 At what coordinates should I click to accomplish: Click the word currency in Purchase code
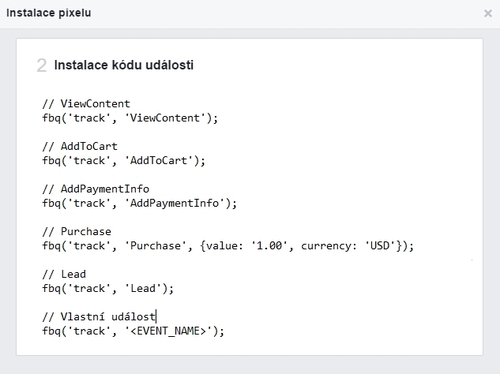tap(326, 246)
